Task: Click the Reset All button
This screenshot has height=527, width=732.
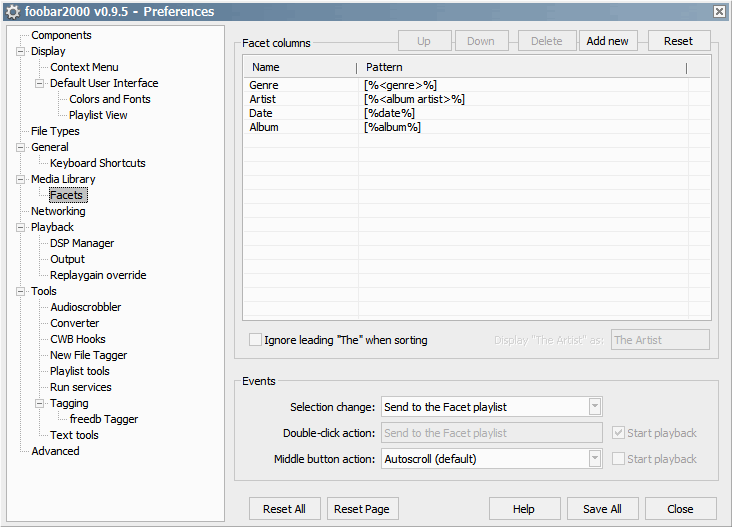Action: [284, 509]
